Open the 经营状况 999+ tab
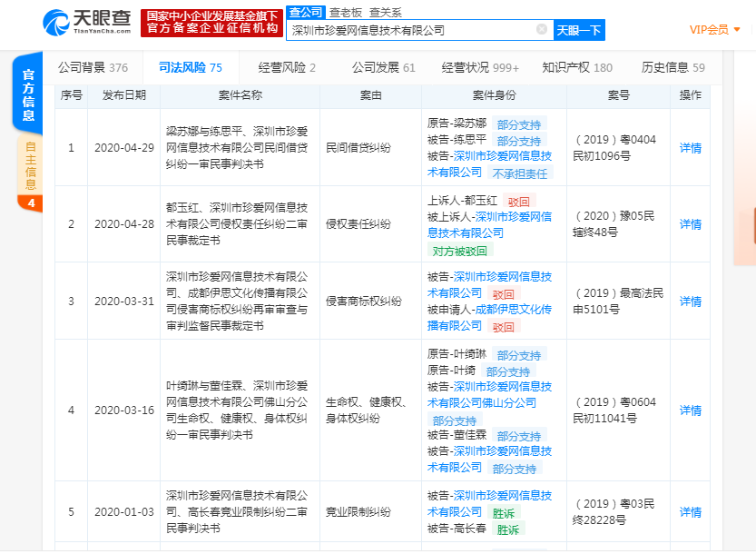Viewport: 756px width, 554px height. click(480, 67)
